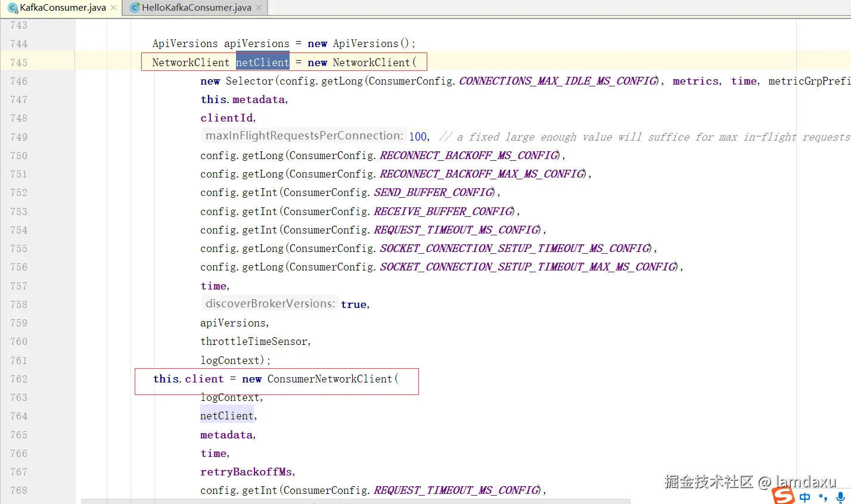The height and width of the screenshot is (504, 851).
Task: Click ApiVersions type on line 744
Action: [185, 43]
